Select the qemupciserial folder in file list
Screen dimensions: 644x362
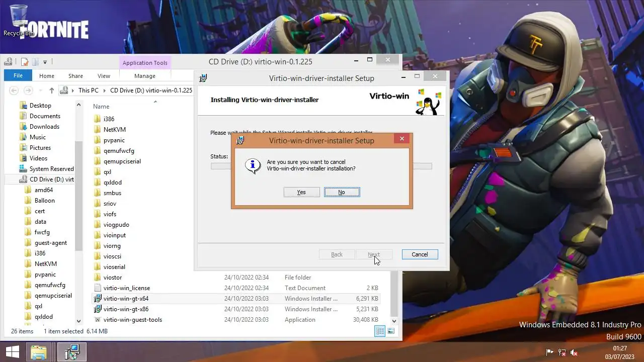pos(122,161)
